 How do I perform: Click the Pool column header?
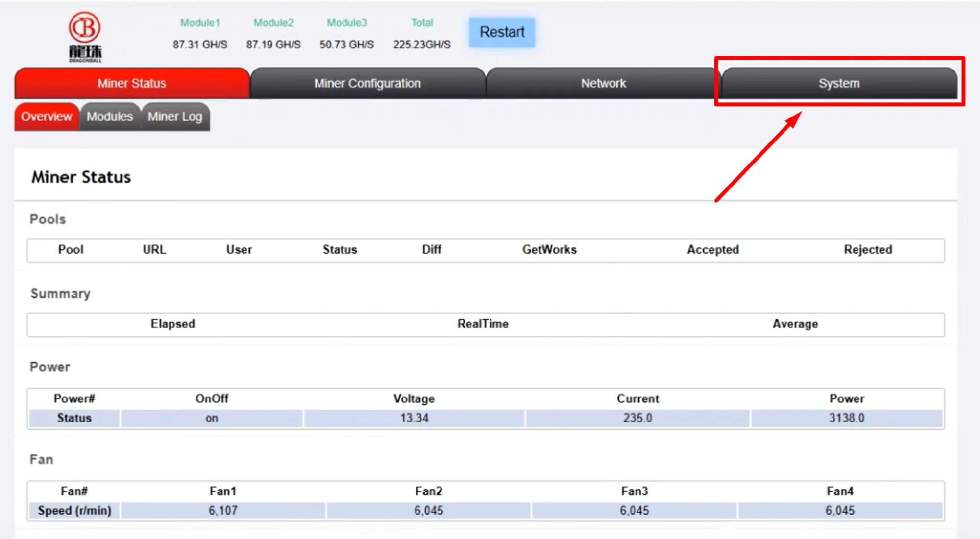click(71, 250)
